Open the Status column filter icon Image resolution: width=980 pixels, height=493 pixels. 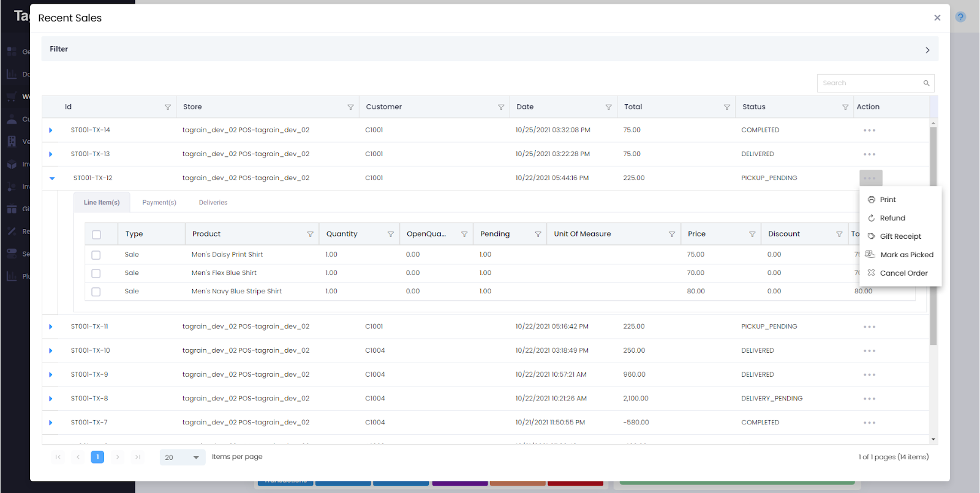[x=845, y=107]
